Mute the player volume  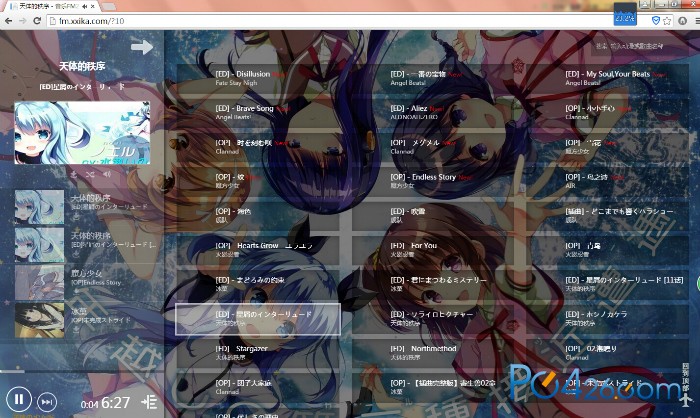107,174
